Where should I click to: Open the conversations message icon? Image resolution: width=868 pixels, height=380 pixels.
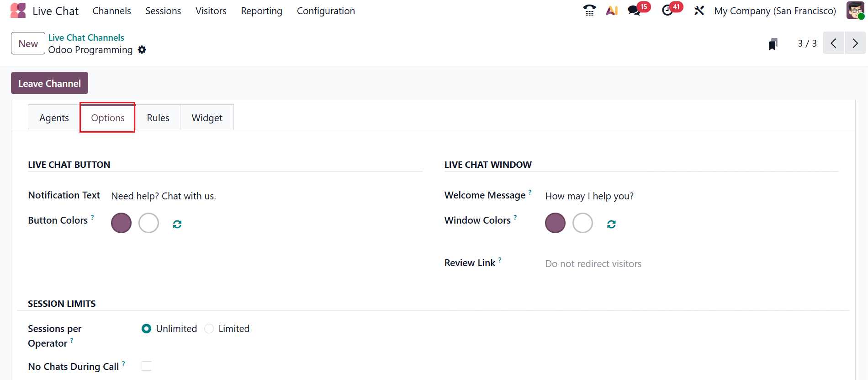[634, 10]
